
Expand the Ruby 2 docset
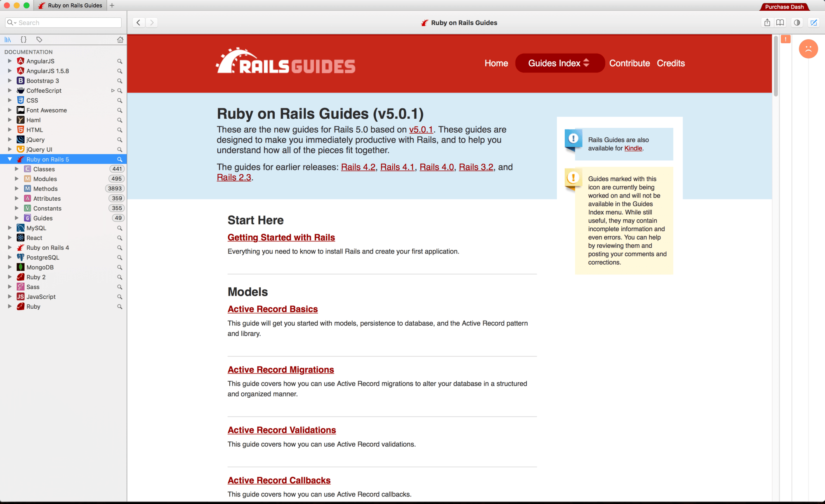click(x=9, y=277)
